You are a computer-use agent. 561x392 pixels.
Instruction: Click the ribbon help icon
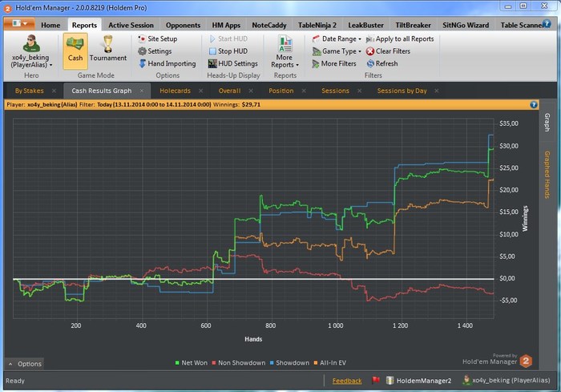pyautogui.click(x=547, y=24)
